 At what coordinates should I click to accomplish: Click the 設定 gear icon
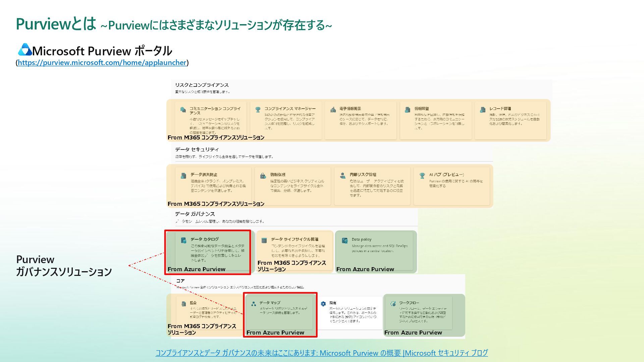pyautogui.click(x=323, y=304)
